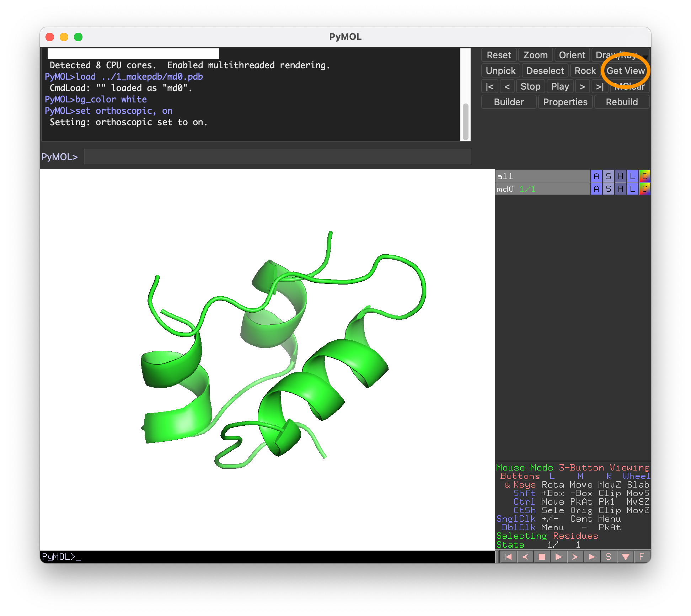Click the Reset view button
691x616 pixels.
499,55
